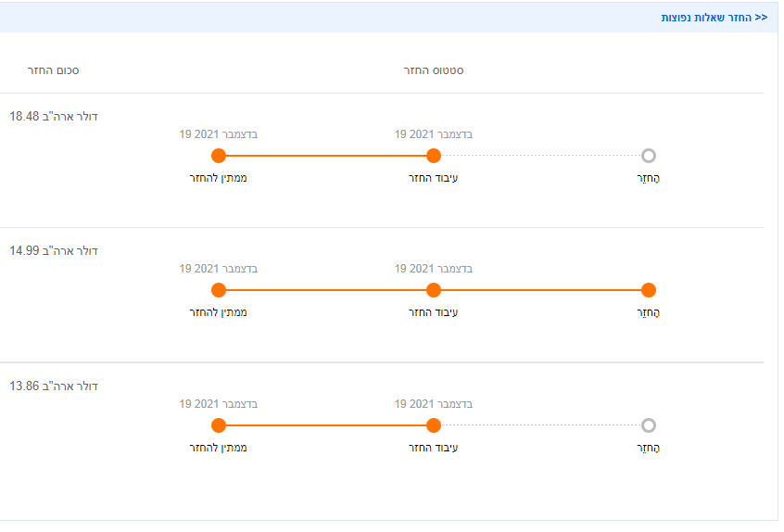Click the 'ממתין להחזר' label in the 14.99 row
Screen dimensions: 784x532
[219, 312]
